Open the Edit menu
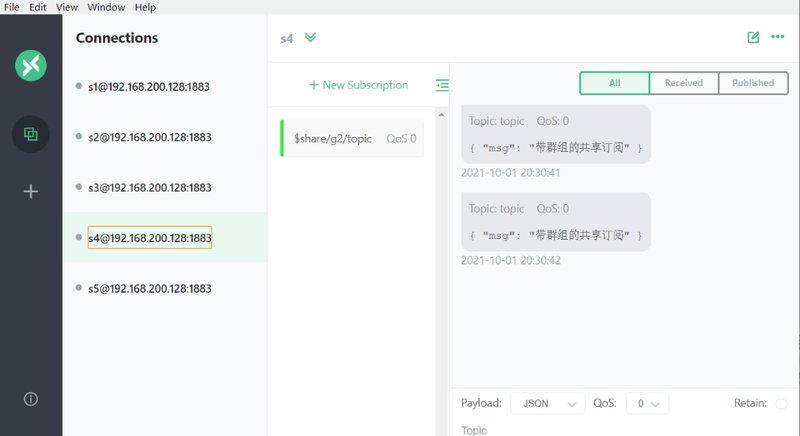Image resolution: width=800 pixels, height=436 pixels. tap(38, 7)
